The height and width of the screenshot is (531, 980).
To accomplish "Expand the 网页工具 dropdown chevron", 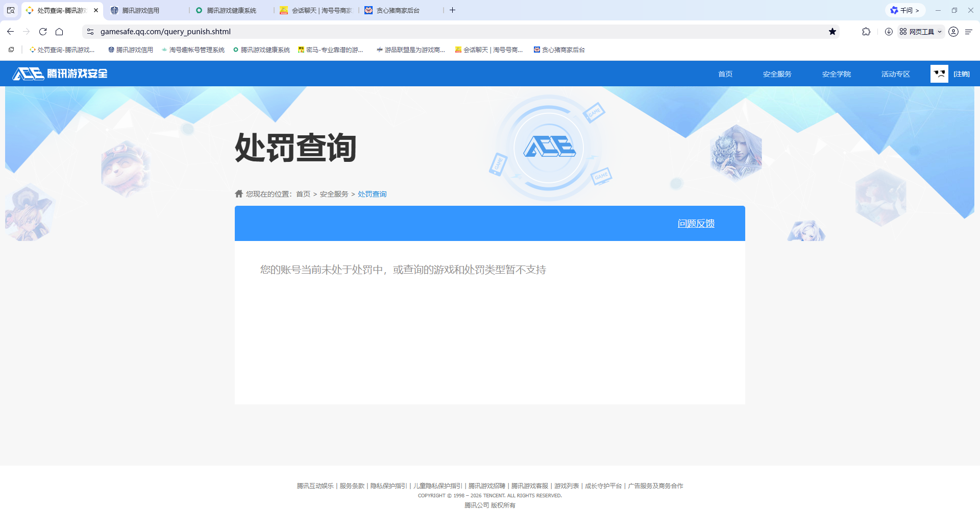I will tap(940, 31).
